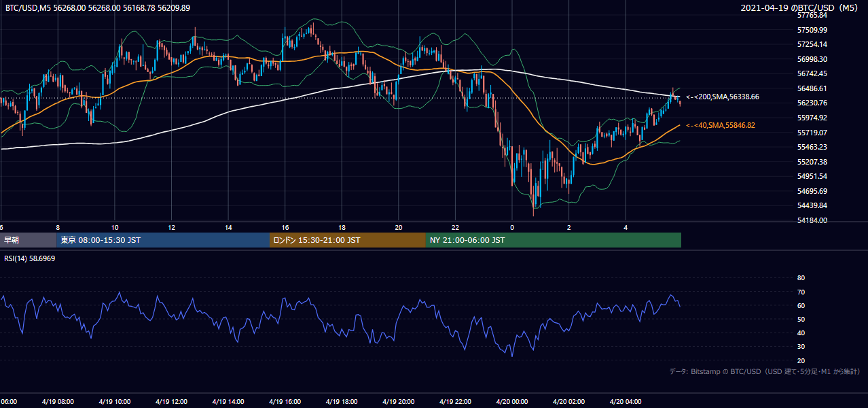Click hour label 0 on price chart axis
The width and height of the screenshot is (868, 408).
coord(512,227)
